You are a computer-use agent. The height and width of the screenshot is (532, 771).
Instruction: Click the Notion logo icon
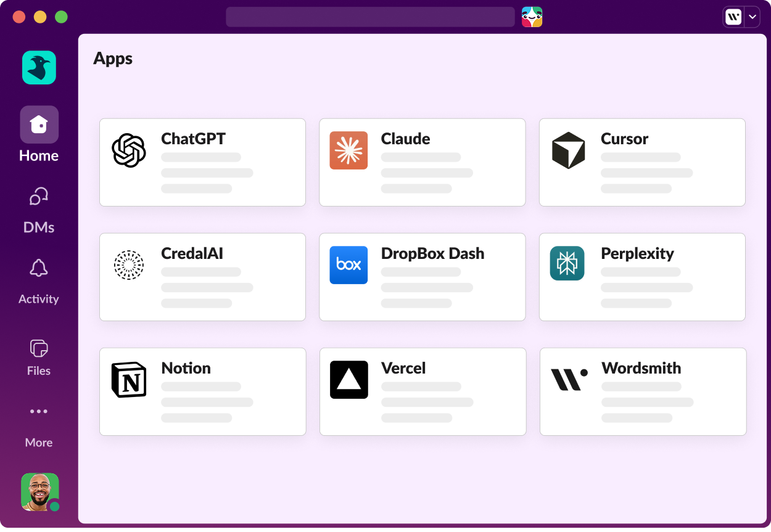point(129,380)
